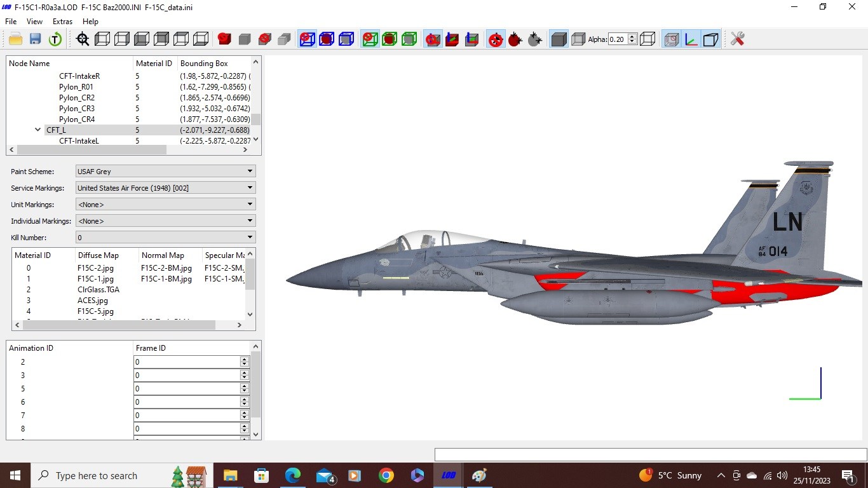This screenshot has height=488, width=868.
Task: Open the Paint Scheme dropdown
Action: point(165,172)
